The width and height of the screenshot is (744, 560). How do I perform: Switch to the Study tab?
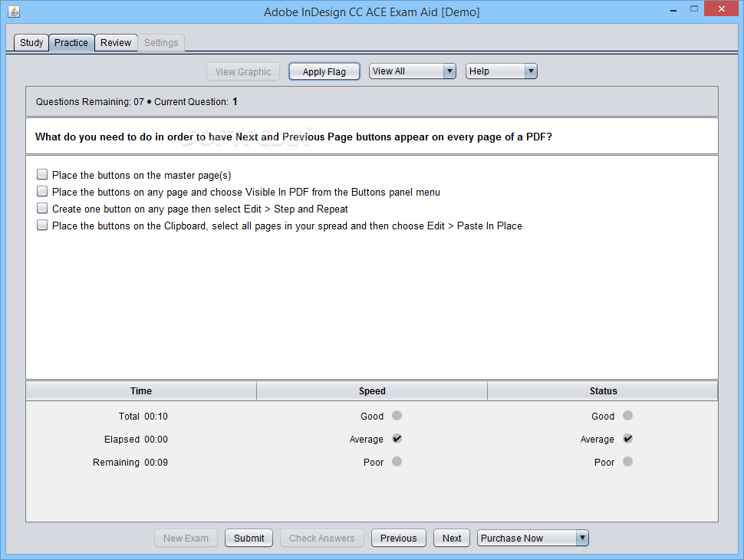[31, 43]
